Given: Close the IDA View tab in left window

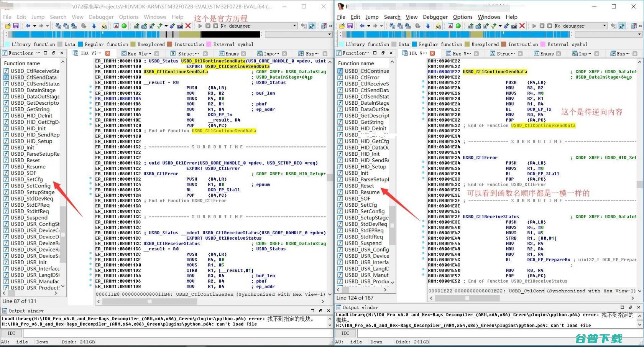Looking at the screenshot, I should (108, 53).
